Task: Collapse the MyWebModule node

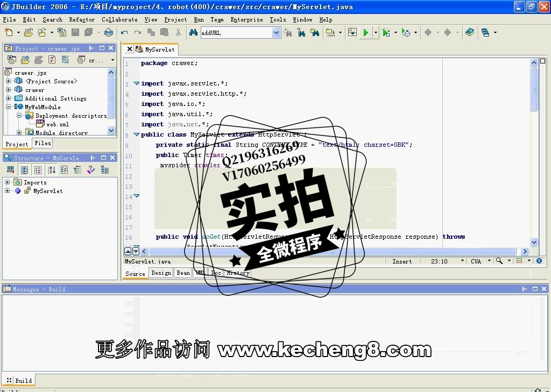Action: click(x=9, y=107)
